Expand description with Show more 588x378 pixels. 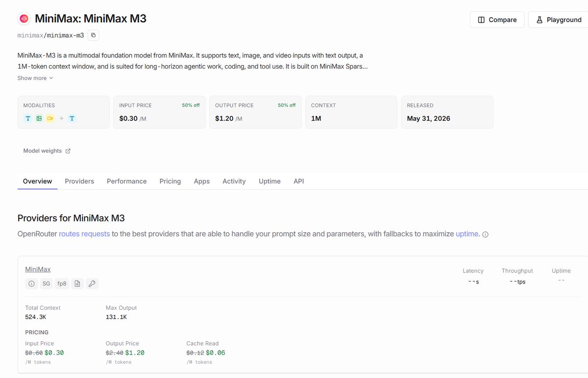(x=35, y=78)
